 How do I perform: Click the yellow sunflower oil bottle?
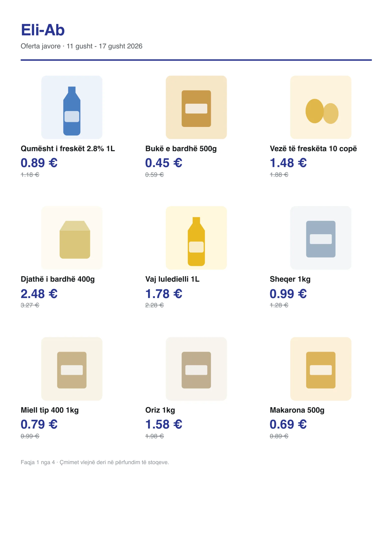click(196, 238)
